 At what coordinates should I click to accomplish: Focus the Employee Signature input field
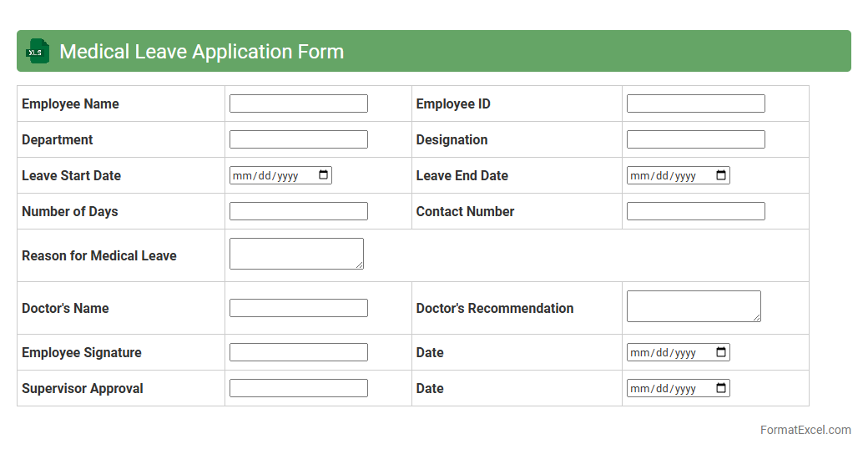point(298,352)
